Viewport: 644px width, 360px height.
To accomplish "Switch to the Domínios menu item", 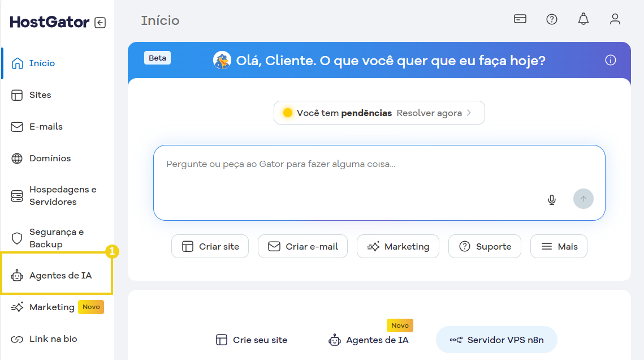I will coord(49,158).
